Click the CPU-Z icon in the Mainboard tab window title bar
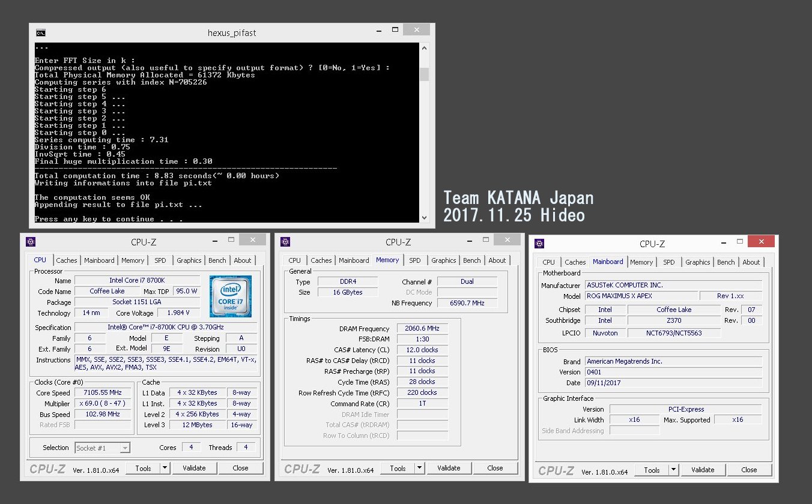Viewport: 812px width, 504px height. pyautogui.click(x=540, y=244)
